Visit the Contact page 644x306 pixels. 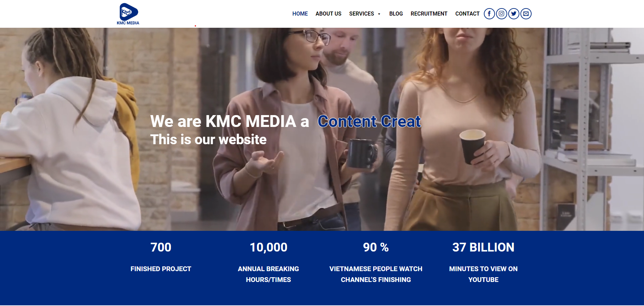click(467, 14)
